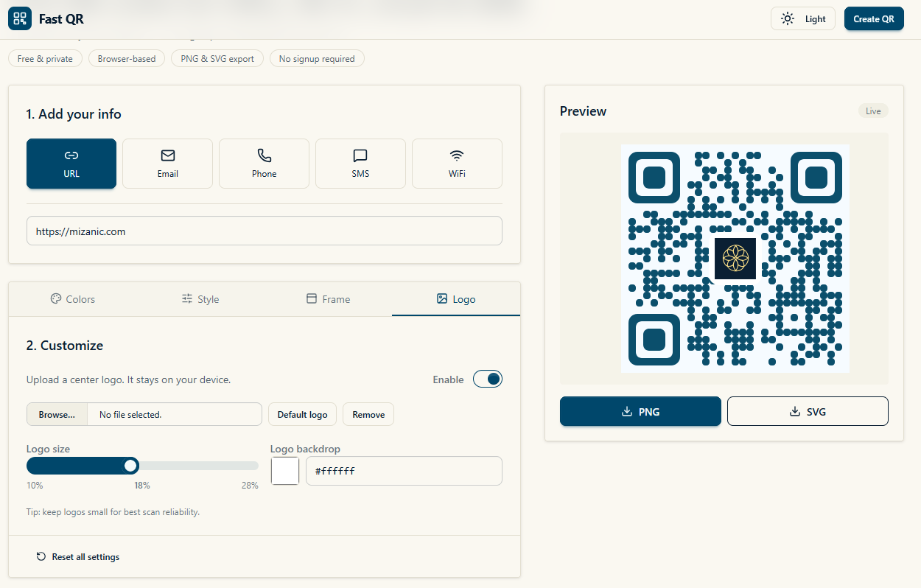Select the SMS info type
This screenshot has width=921, height=588.
click(360, 164)
